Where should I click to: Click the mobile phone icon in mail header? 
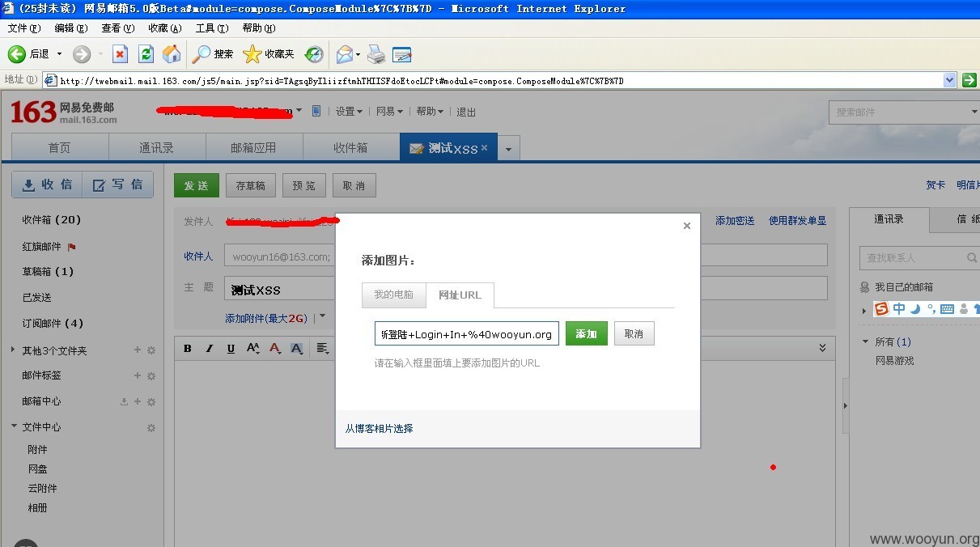[x=316, y=111]
